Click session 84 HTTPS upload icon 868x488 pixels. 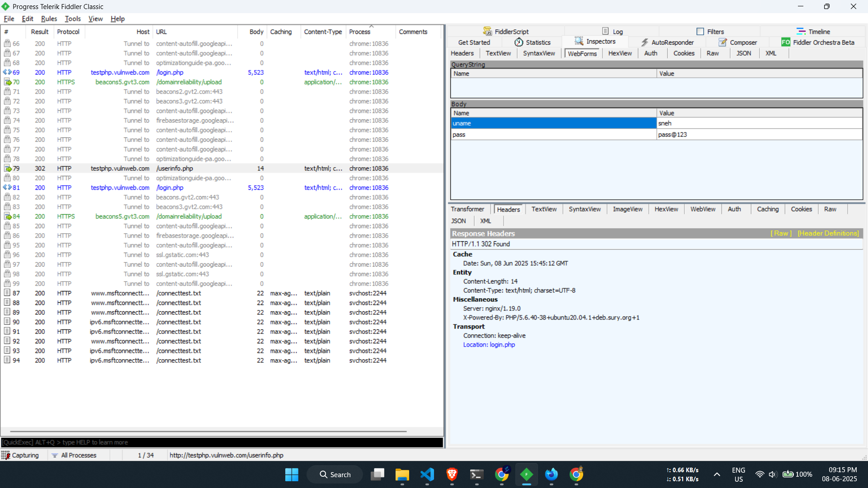(7, 216)
